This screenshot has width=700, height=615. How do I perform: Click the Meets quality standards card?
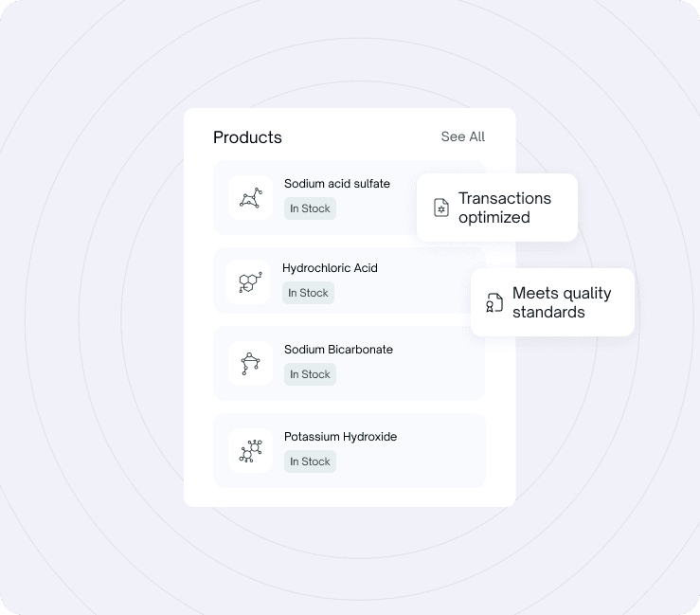[552, 302]
